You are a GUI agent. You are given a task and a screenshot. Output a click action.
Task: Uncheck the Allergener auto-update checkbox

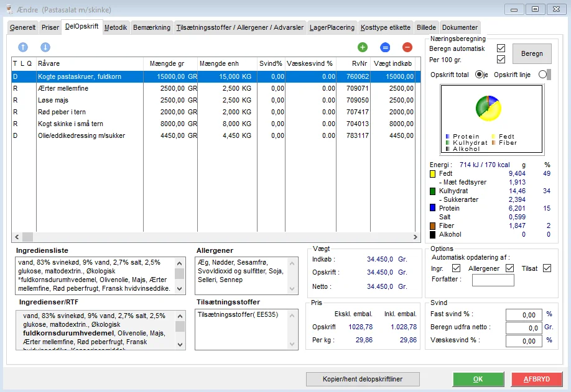click(x=510, y=268)
